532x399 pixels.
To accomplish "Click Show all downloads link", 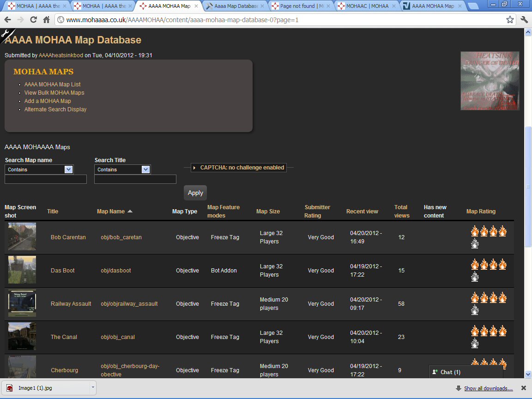I will [x=488, y=388].
